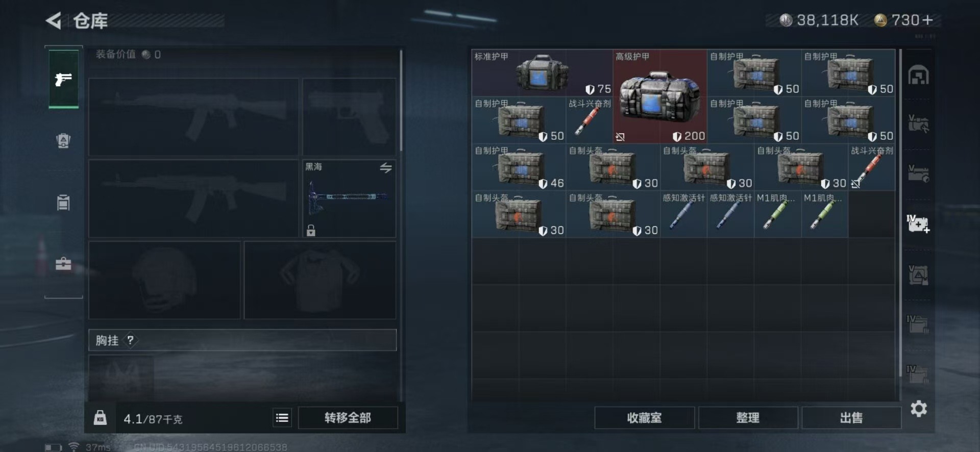980x452 pixels.
Task: Open the briefcase safe-box tab in the sidebar
Action: [x=63, y=264]
